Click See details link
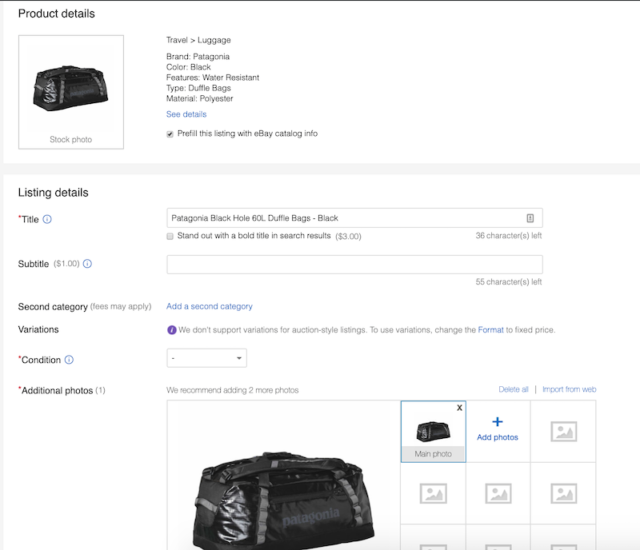 186,114
